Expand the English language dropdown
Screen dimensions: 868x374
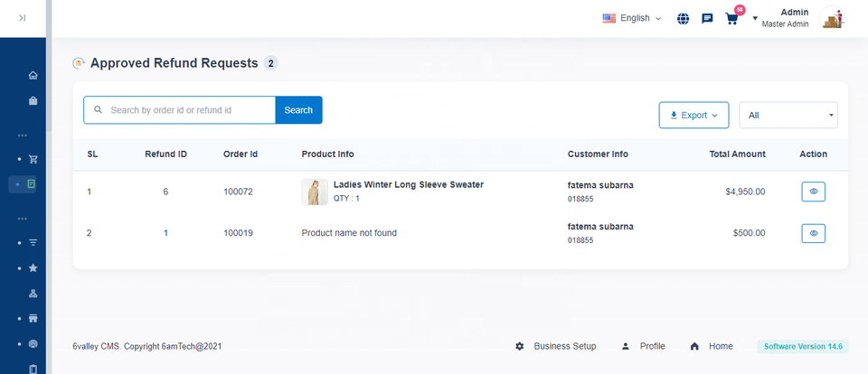click(632, 18)
